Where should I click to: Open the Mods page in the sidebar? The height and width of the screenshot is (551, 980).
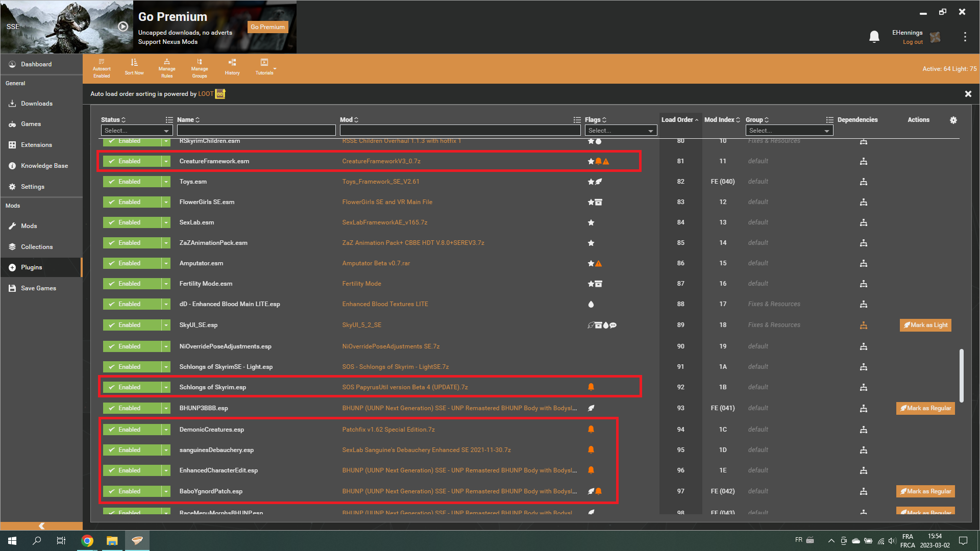tap(29, 226)
